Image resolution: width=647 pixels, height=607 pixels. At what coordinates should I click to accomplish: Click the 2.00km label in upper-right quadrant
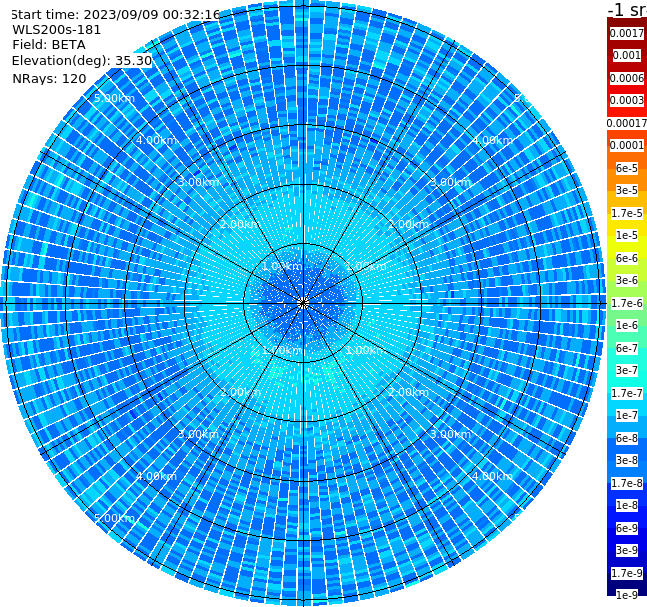[409, 224]
